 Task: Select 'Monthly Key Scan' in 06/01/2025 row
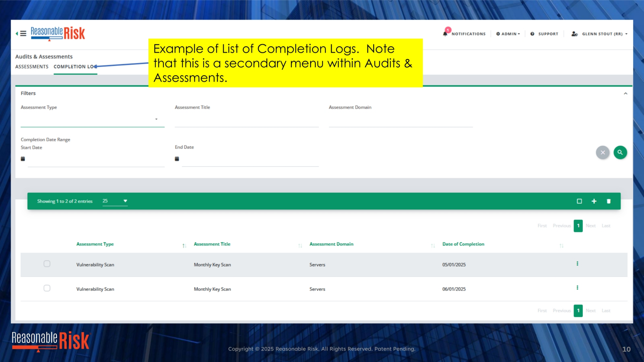point(212,289)
